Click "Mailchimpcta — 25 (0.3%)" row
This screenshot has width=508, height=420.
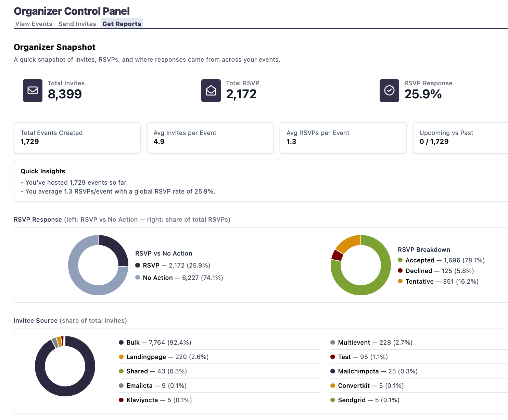tap(419, 371)
